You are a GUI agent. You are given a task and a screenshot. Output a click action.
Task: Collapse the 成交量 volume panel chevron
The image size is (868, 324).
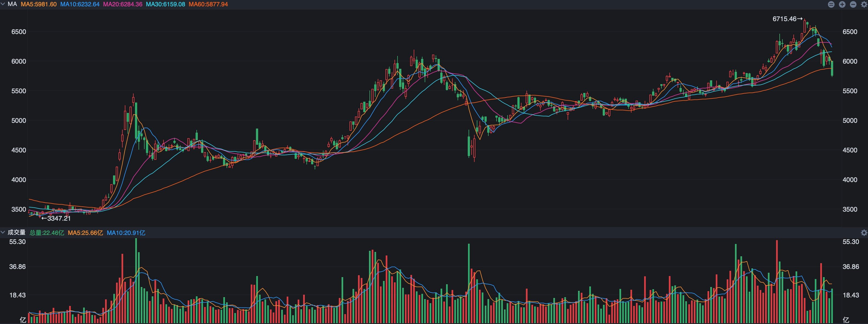(3, 232)
